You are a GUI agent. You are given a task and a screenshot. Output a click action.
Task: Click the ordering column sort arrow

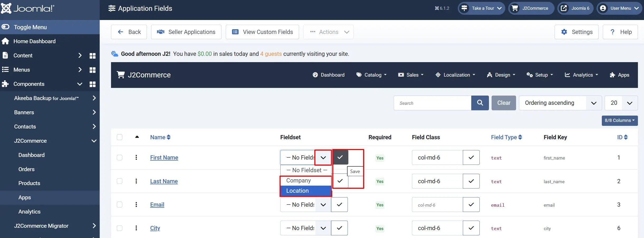click(x=137, y=137)
